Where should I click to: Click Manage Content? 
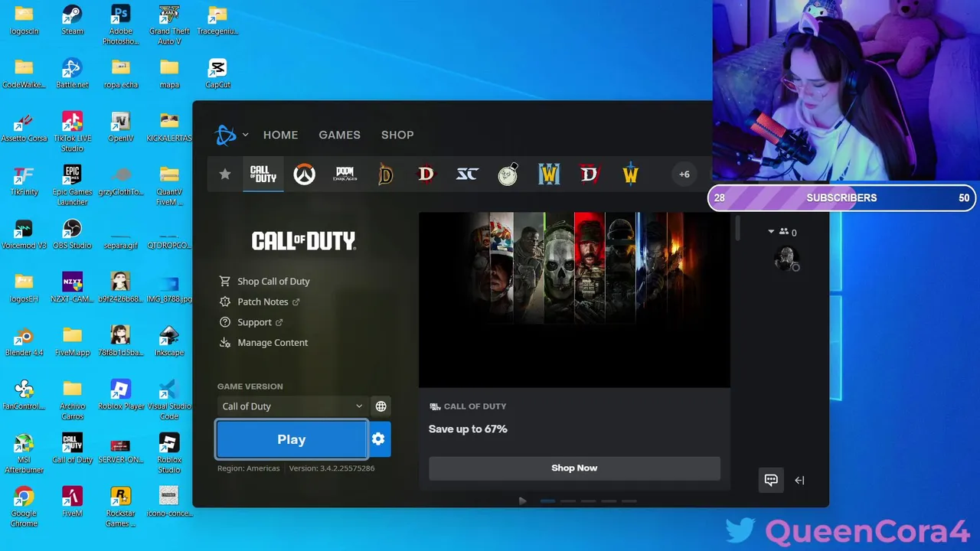263,343
